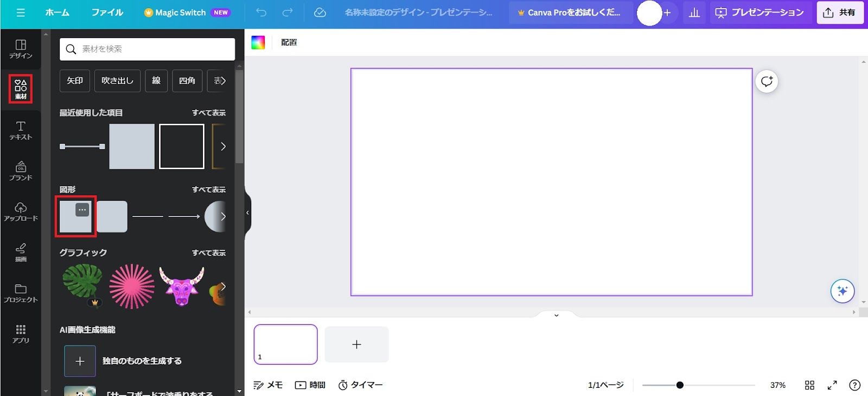Select the 吹き出し category chip
The image size is (868, 396).
[117, 81]
